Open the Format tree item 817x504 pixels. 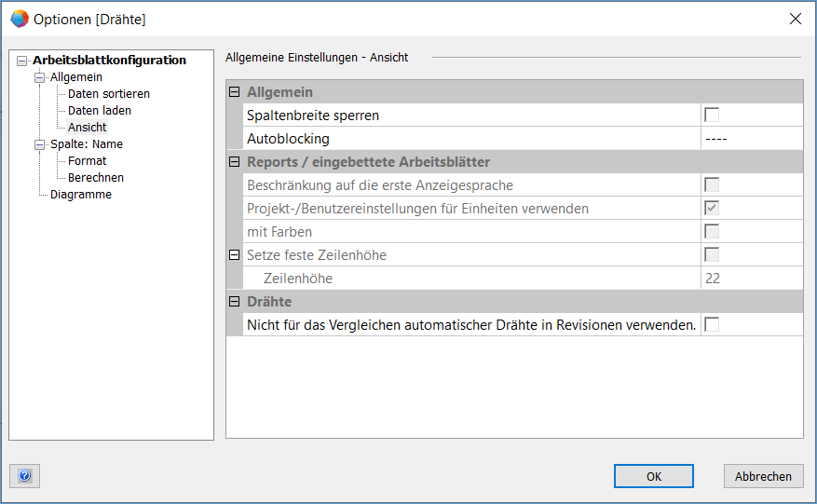(x=87, y=161)
